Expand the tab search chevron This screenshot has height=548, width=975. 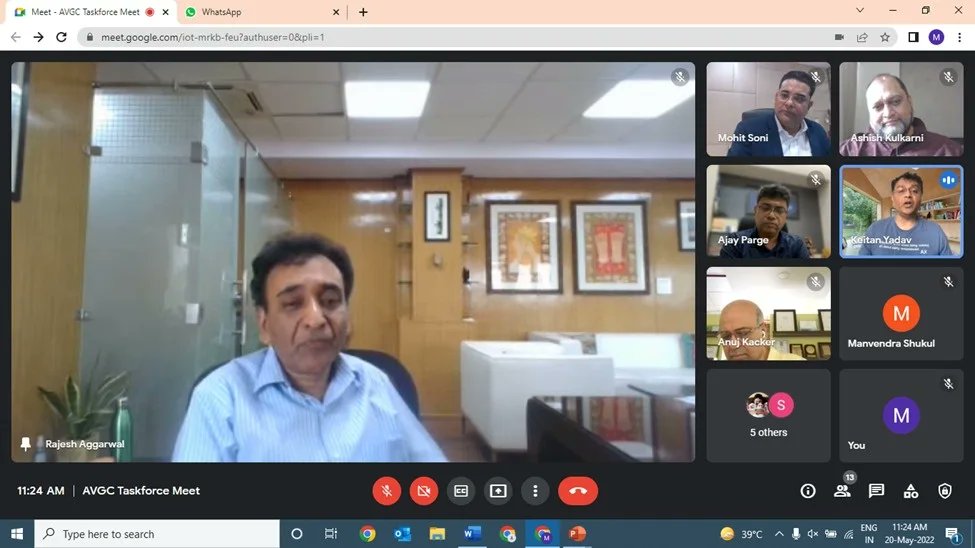860,11
